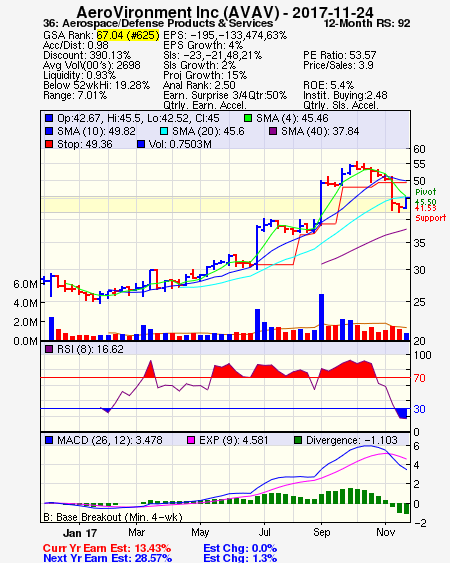Click the blue OHLC legend swatch

click(49, 118)
